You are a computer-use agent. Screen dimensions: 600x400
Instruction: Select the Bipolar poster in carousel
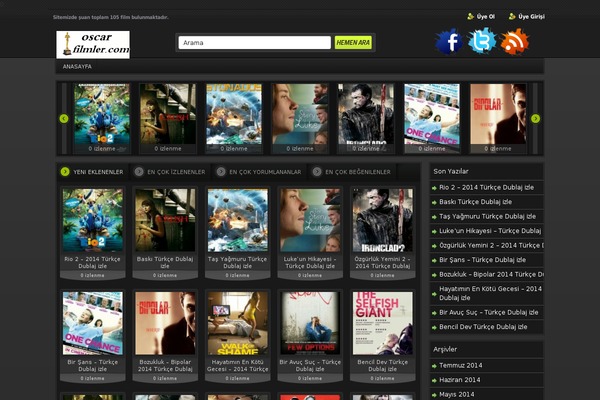[x=498, y=118]
